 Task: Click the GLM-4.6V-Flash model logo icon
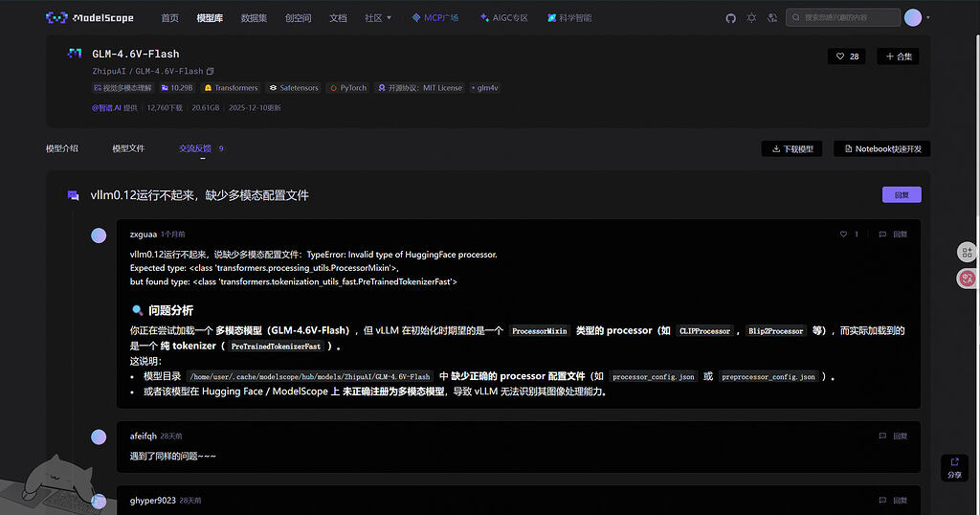(75, 54)
